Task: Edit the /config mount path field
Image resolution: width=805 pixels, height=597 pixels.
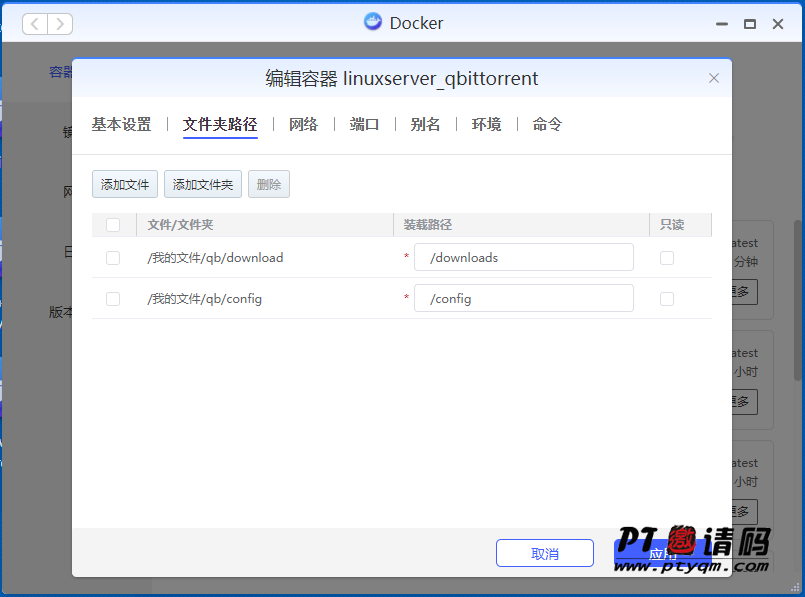Action: [x=524, y=298]
